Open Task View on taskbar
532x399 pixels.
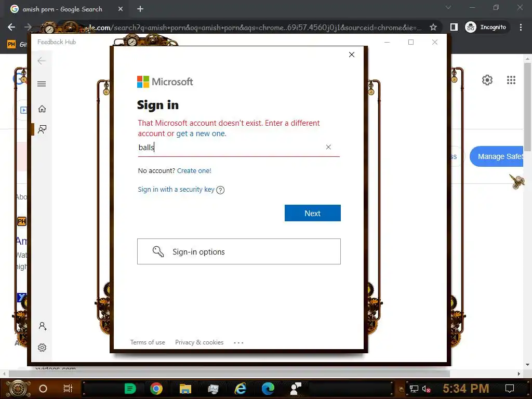(x=68, y=389)
